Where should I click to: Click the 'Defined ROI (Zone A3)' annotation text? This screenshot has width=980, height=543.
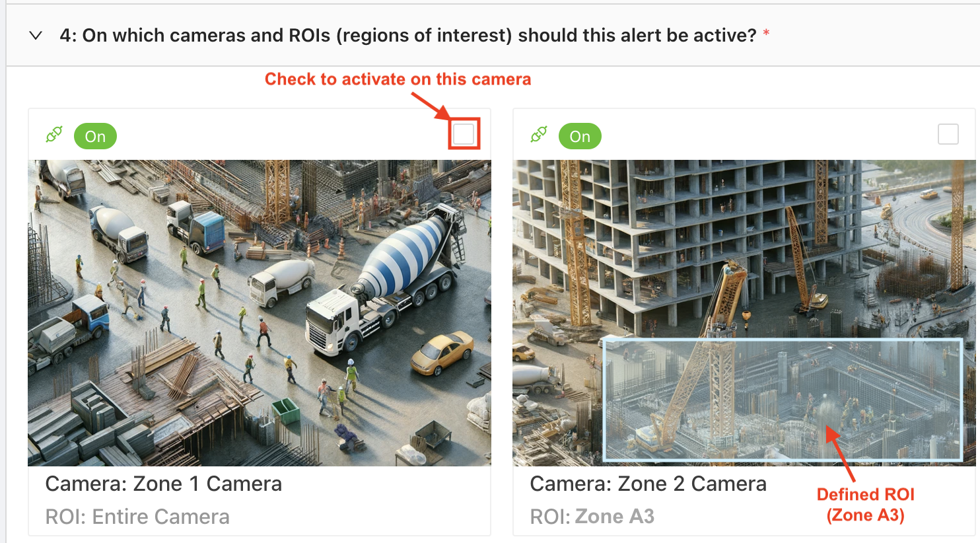pyautogui.click(x=866, y=505)
